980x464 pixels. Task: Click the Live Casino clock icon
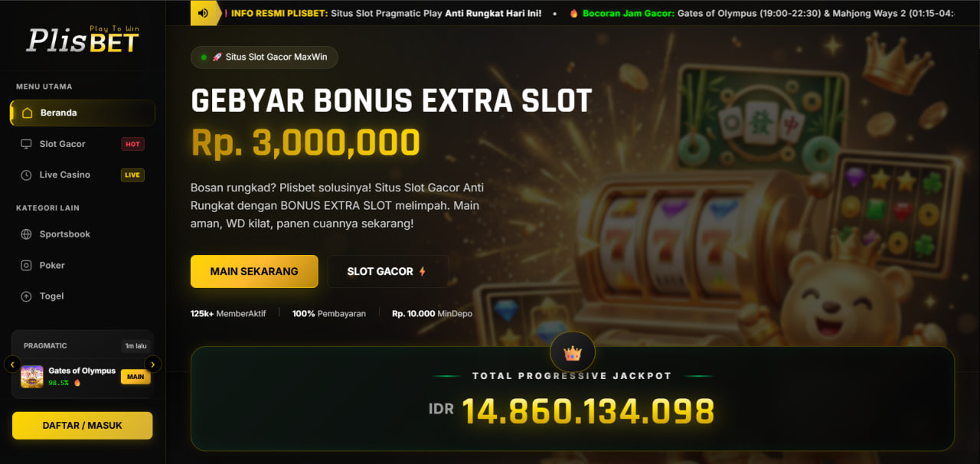[x=26, y=175]
